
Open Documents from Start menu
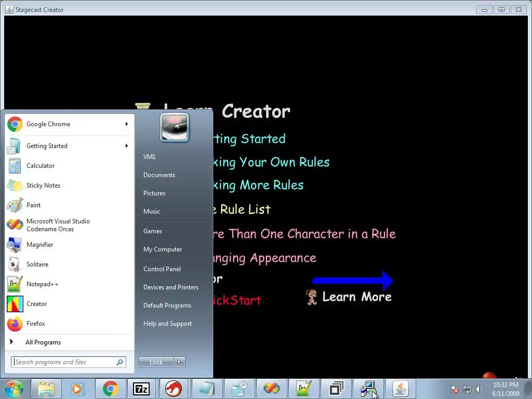click(159, 175)
